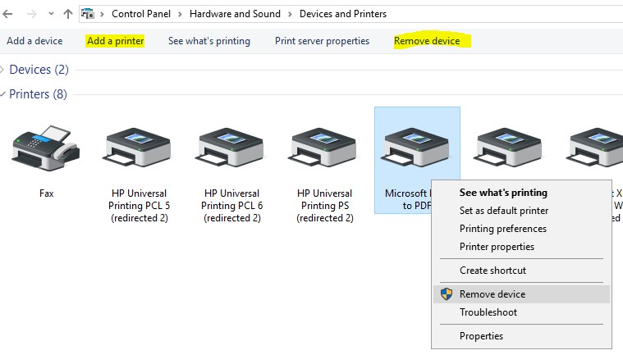Select Troubleshoot from the context menu
This screenshot has width=623, height=364.
[x=488, y=312]
